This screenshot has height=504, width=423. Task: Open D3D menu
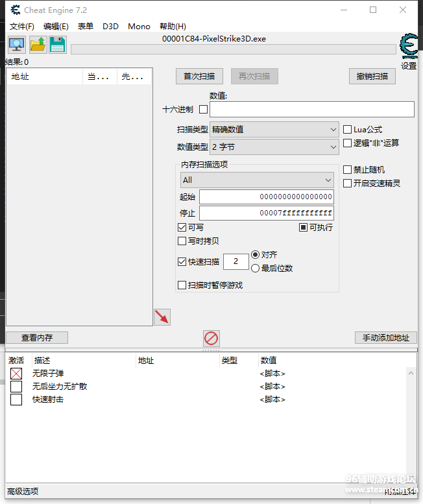pyautogui.click(x=110, y=27)
